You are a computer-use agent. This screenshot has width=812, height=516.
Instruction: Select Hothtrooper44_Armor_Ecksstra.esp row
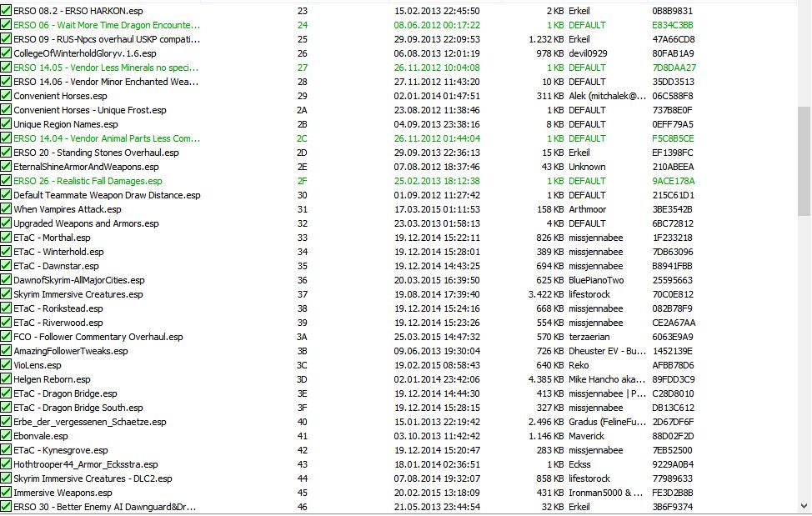click(85, 463)
